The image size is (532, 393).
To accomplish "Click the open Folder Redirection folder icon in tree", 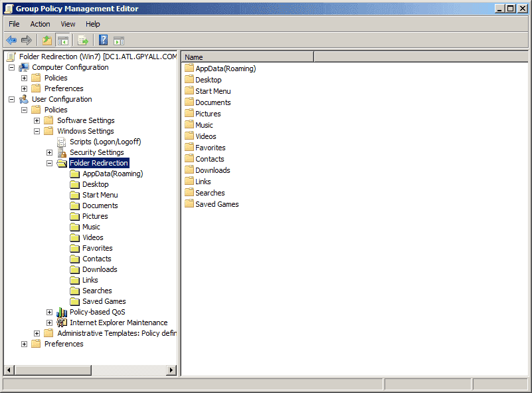I will (62, 163).
